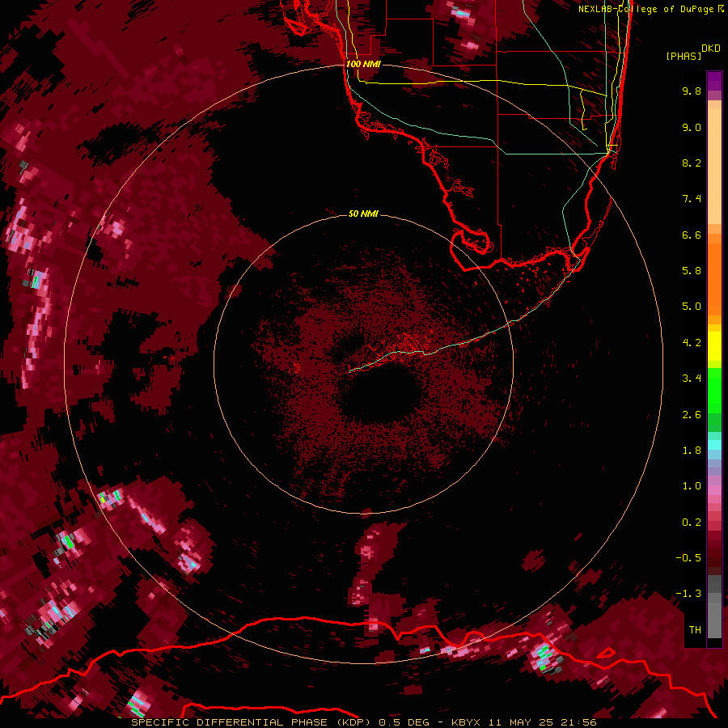This screenshot has height=728, width=728.
Task: Select the 0.5 DEG elevation text
Action: point(403,722)
